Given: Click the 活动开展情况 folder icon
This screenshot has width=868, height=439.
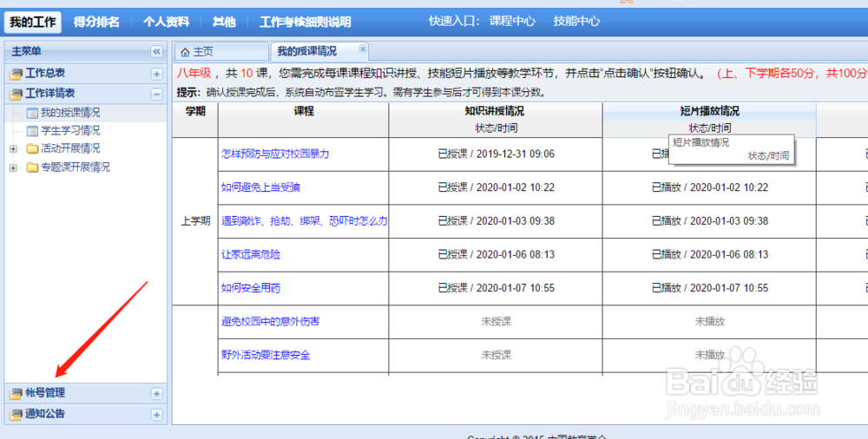Looking at the screenshot, I should (x=33, y=149).
